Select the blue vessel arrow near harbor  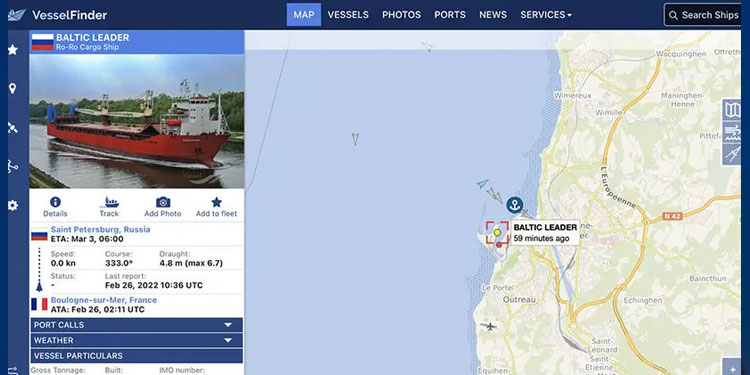click(x=483, y=184)
